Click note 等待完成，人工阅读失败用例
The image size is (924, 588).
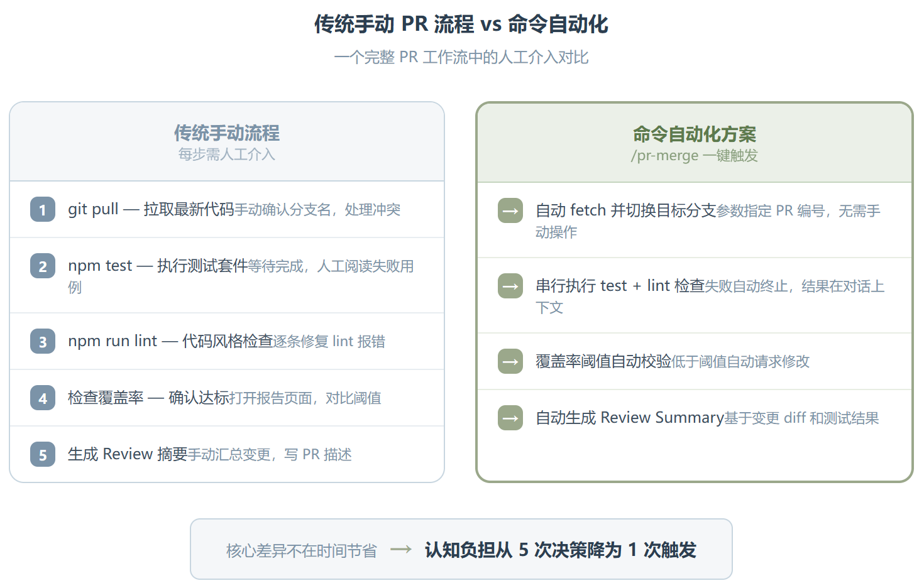[x=241, y=276]
